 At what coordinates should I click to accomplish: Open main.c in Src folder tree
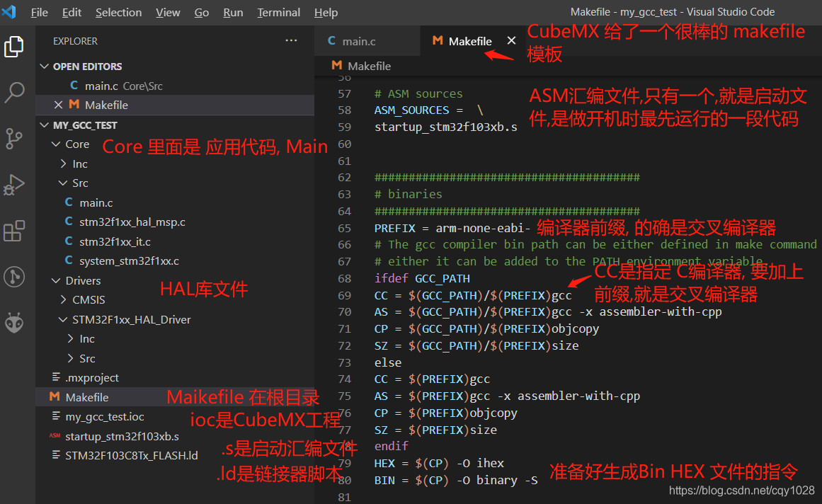96,202
